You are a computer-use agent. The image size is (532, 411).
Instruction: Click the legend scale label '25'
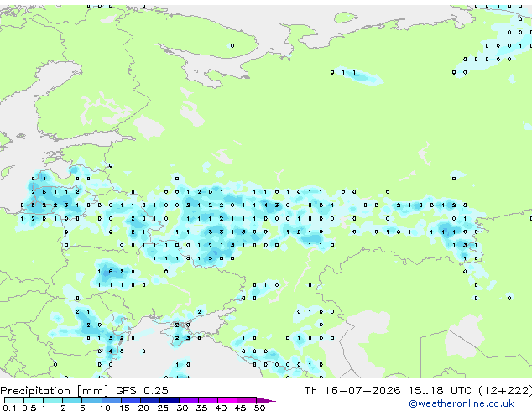tap(163, 408)
